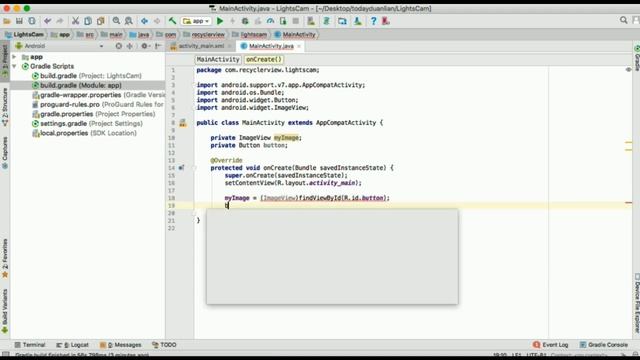This screenshot has height=360, width=640.
Task: Select build.gradle (Project: LightsCam)
Action: (87, 76)
